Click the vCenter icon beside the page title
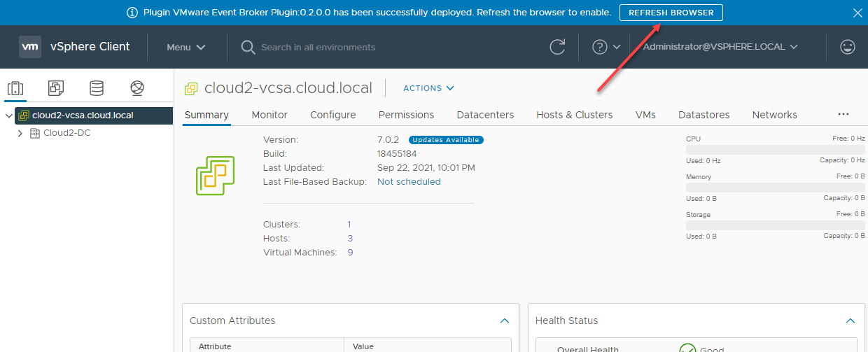Image resolution: width=868 pixels, height=352 pixels. [x=191, y=88]
